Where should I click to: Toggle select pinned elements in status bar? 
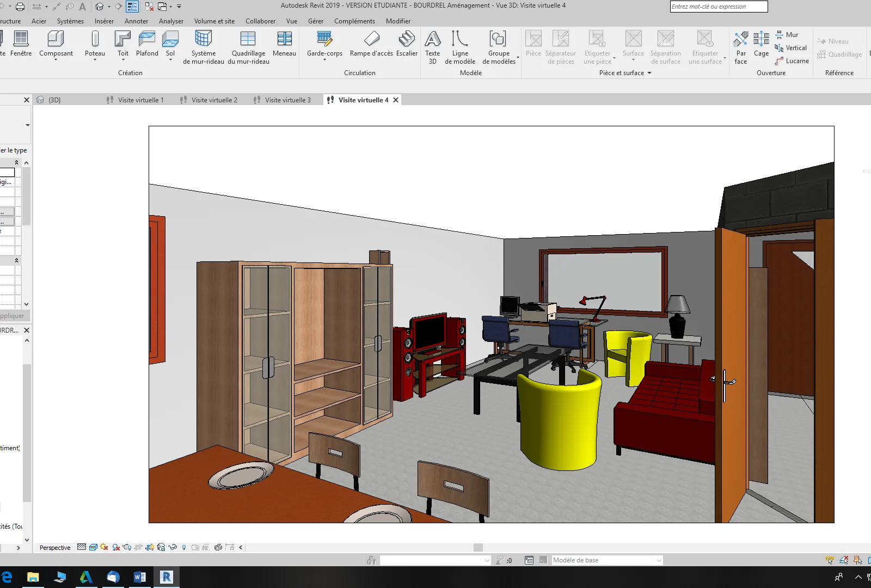[857, 560]
